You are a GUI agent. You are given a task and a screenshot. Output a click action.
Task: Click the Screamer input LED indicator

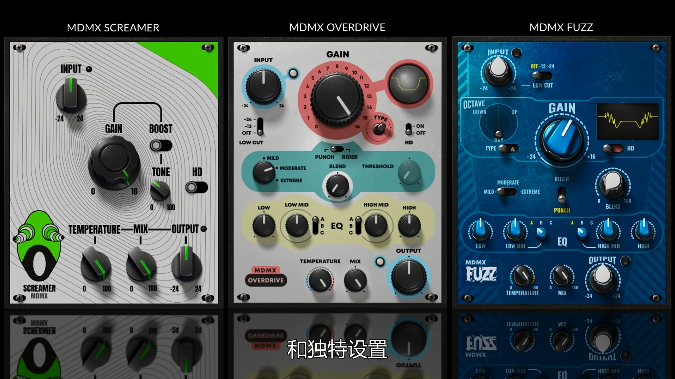point(89,69)
